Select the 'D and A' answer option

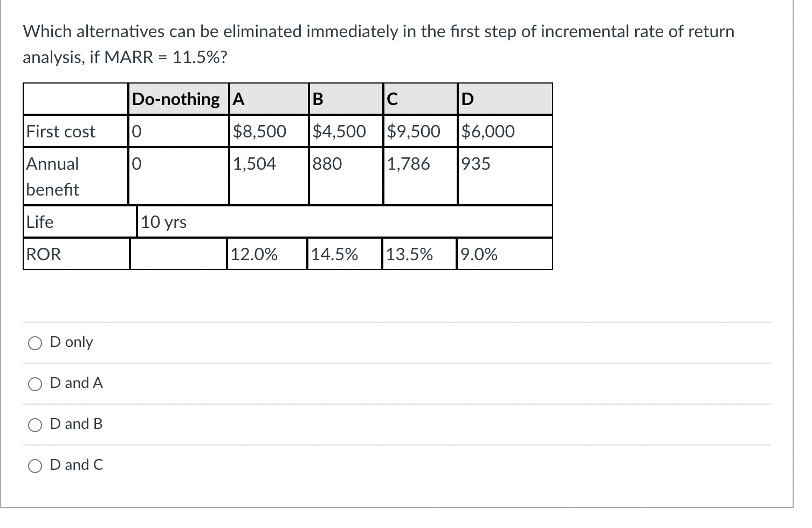(x=36, y=383)
